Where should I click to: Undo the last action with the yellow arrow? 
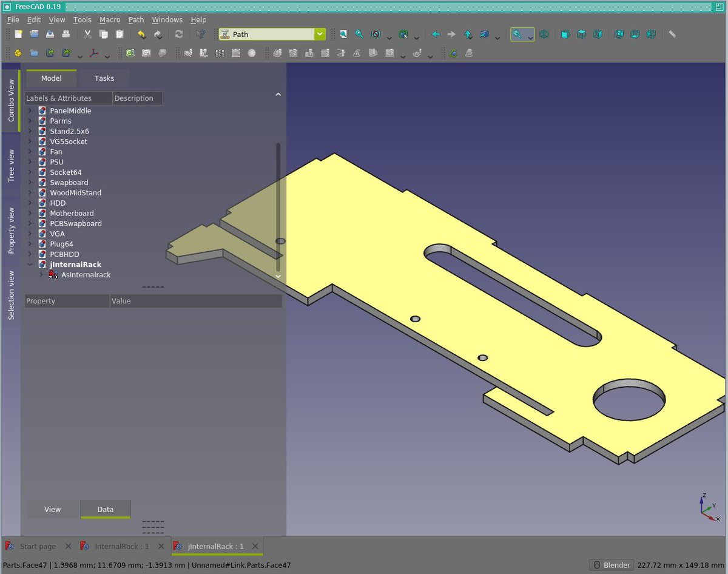tap(141, 35)
